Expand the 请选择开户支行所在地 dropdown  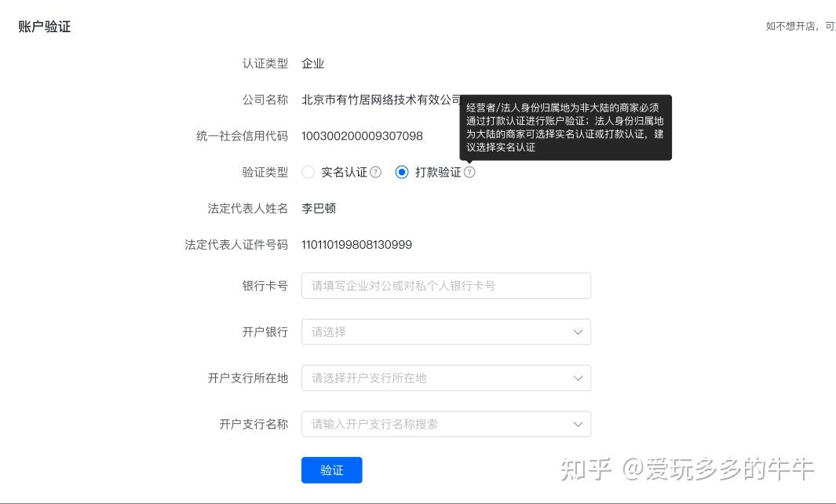pyautogui.click(x=446, y=378)
